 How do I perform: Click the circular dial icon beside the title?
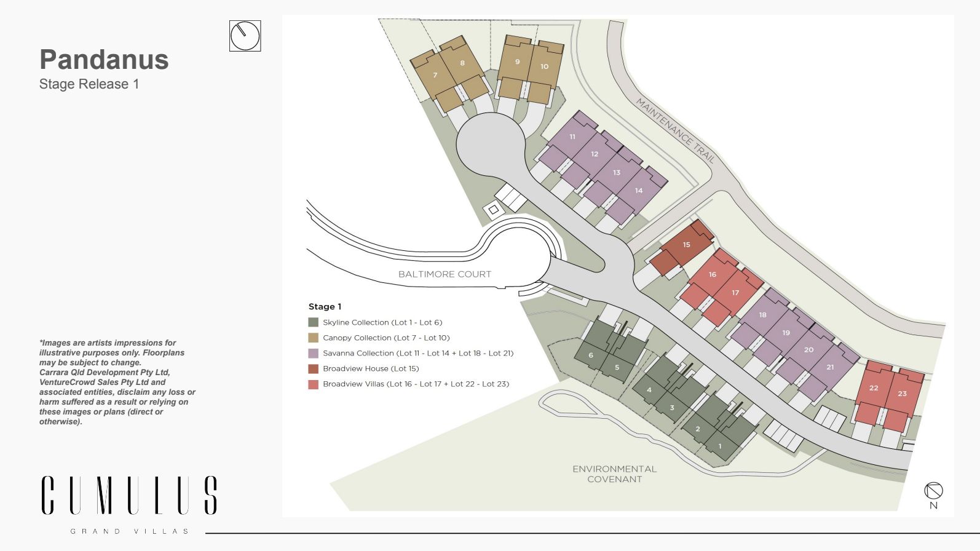point(245,36)
